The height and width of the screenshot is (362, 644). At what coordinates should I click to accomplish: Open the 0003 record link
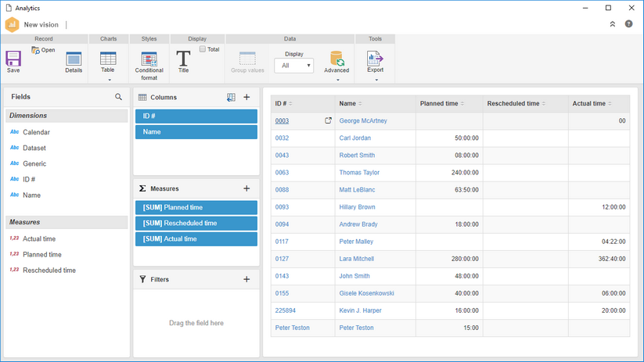282,120
